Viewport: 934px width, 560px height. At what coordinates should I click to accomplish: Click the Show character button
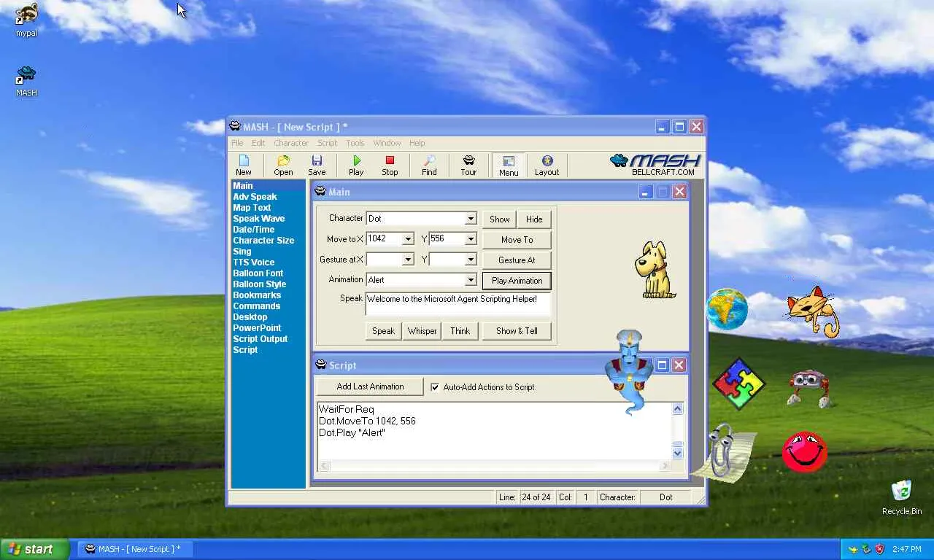click(500, 219)
